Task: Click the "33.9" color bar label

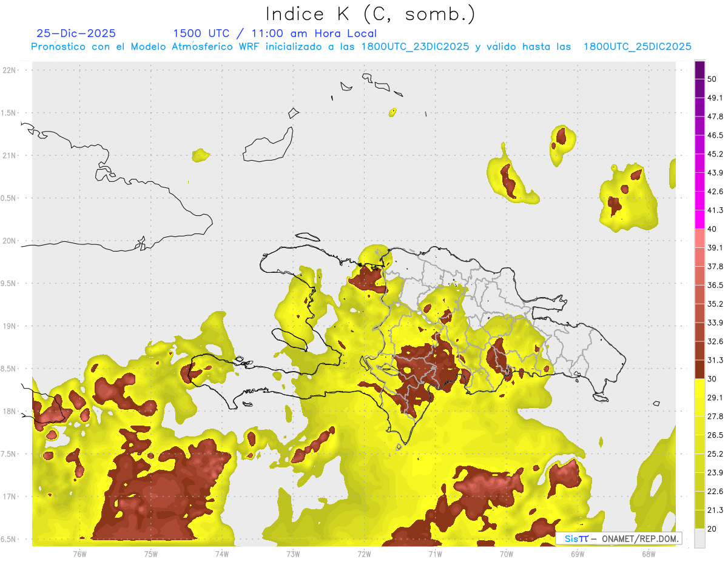Action: pos(715,322)
